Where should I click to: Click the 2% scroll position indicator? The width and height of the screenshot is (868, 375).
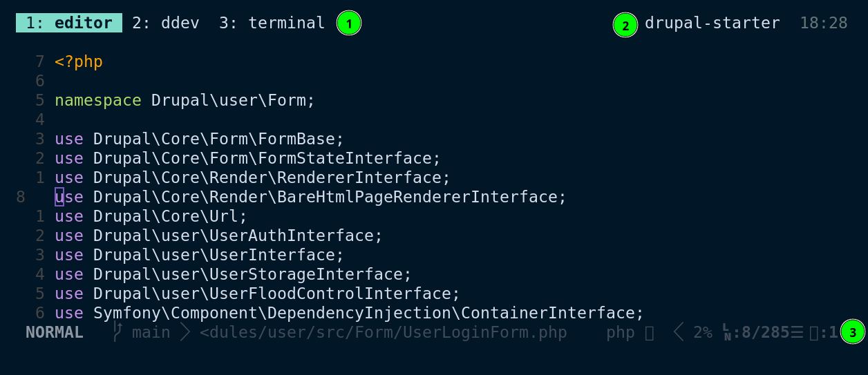point(703,332)
